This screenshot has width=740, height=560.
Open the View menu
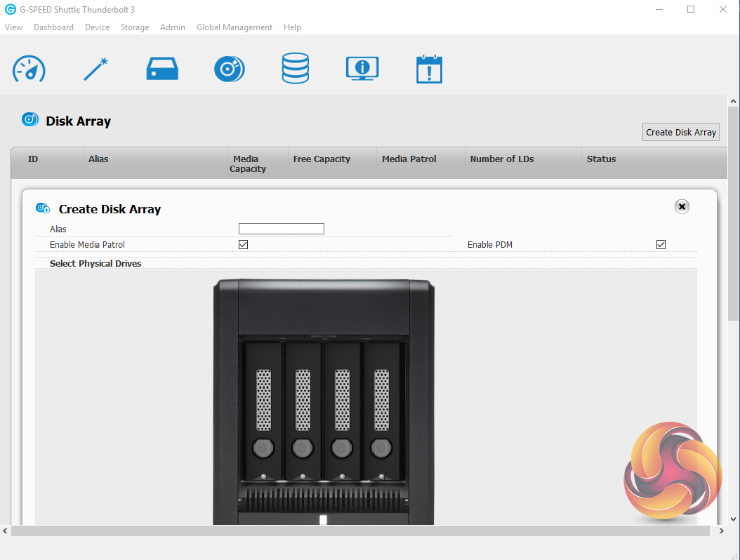coord(13,27)
